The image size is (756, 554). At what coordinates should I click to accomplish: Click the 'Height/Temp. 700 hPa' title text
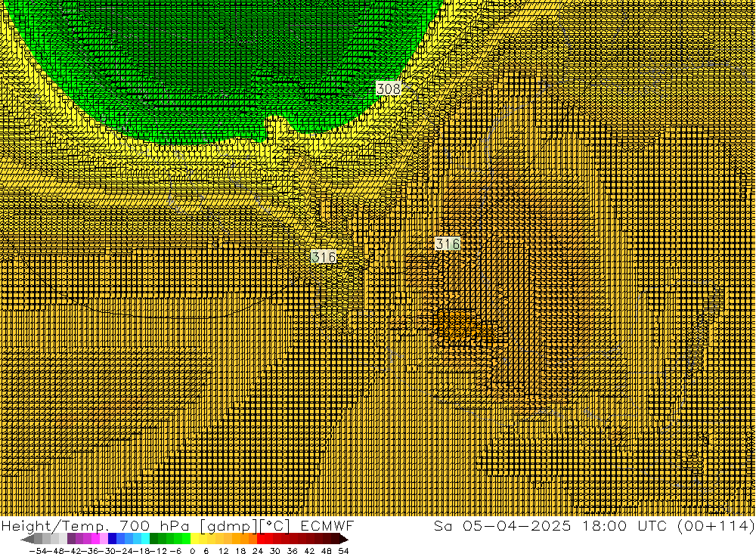(x=95, y=525)
